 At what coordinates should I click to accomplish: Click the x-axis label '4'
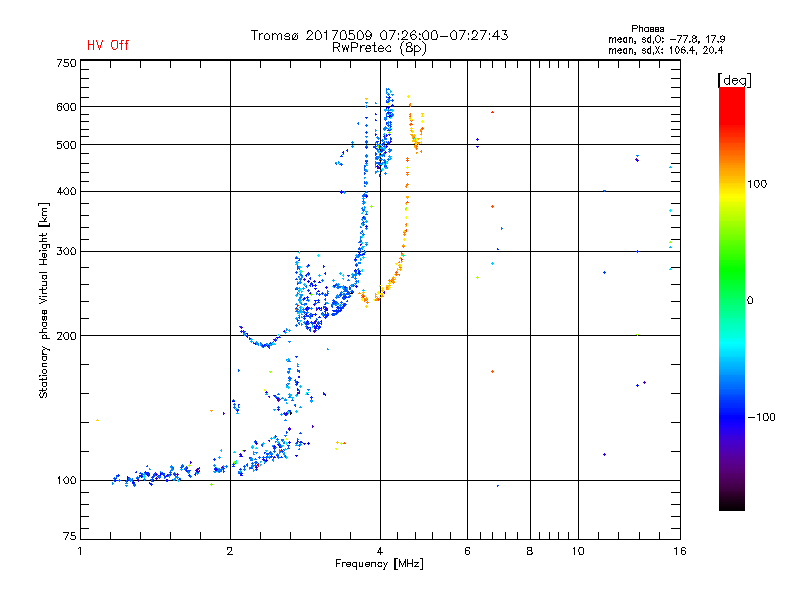[380, 551]
